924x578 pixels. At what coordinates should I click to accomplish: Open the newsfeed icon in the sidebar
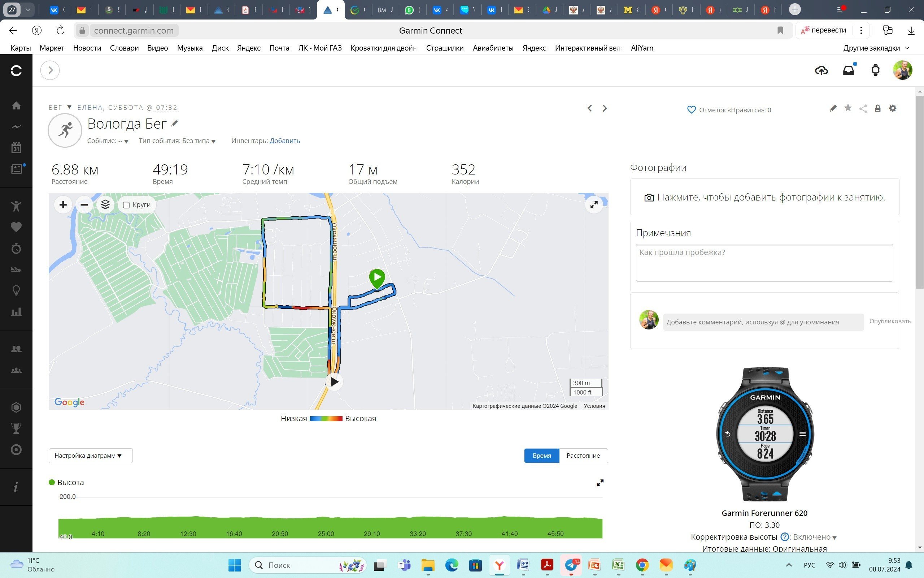16,169
